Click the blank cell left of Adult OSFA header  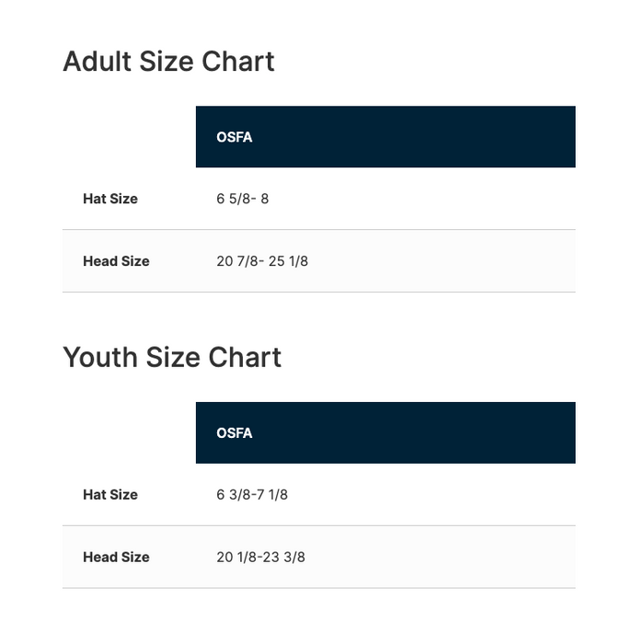(129, 137)
